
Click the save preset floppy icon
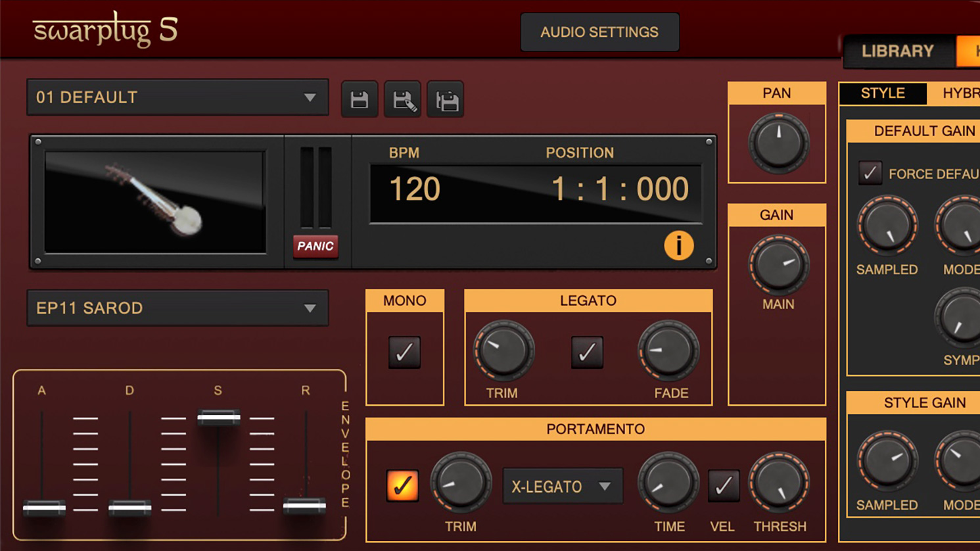360,100
